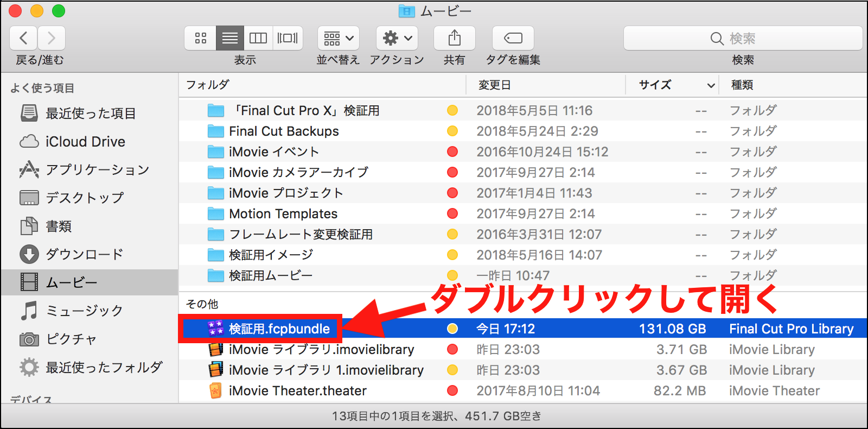Click the Final Cut Backups folder icon
Viewport: 868px width, 429px height.
216,131
